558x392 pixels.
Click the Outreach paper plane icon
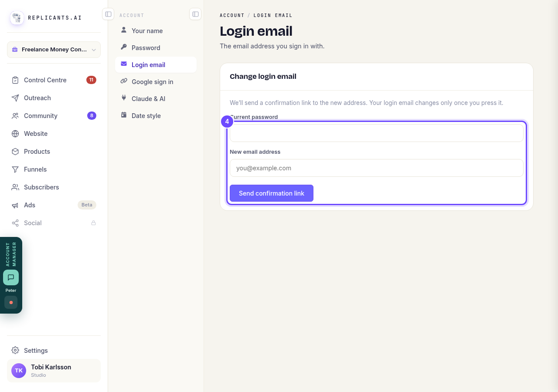pos(15,98)
